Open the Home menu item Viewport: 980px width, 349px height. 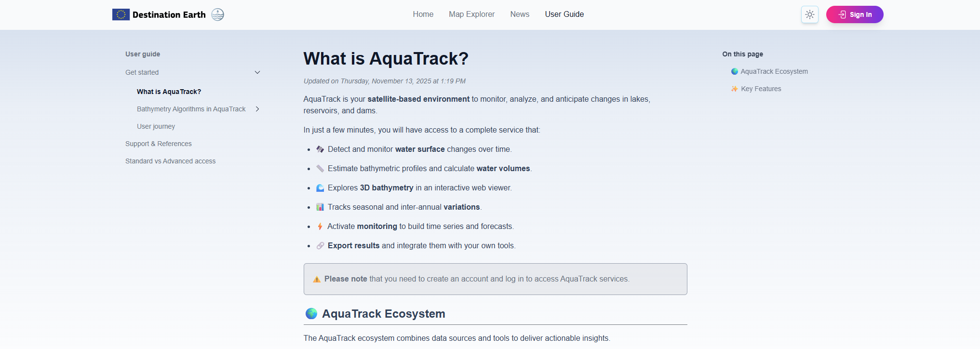pos(423,14)
